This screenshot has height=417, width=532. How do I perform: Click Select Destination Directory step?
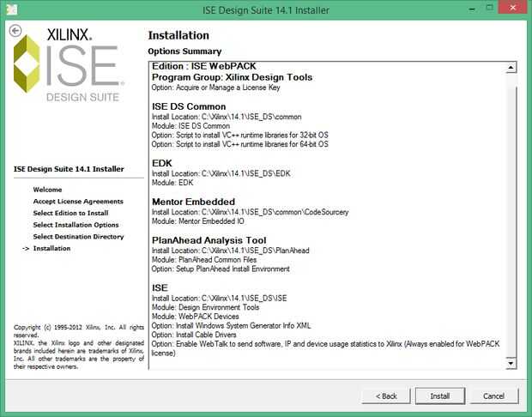point(78,237)
